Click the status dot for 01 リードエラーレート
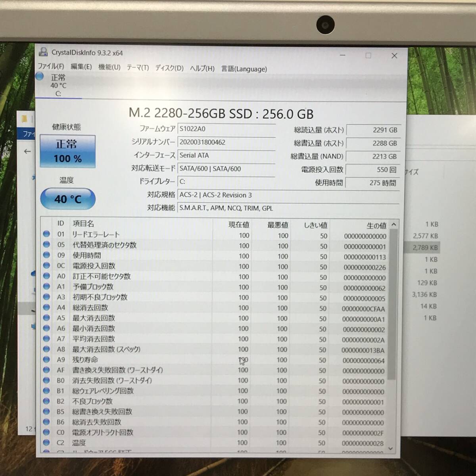The height and width of the screenshot is (476, 476). pyautogui.click(x=46, y=234)
